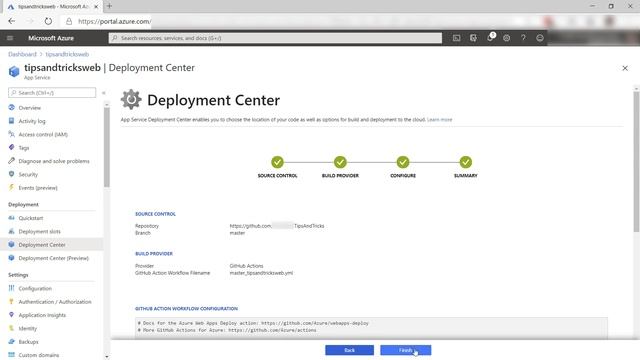Open the Notifications bell

click(490, 38)
